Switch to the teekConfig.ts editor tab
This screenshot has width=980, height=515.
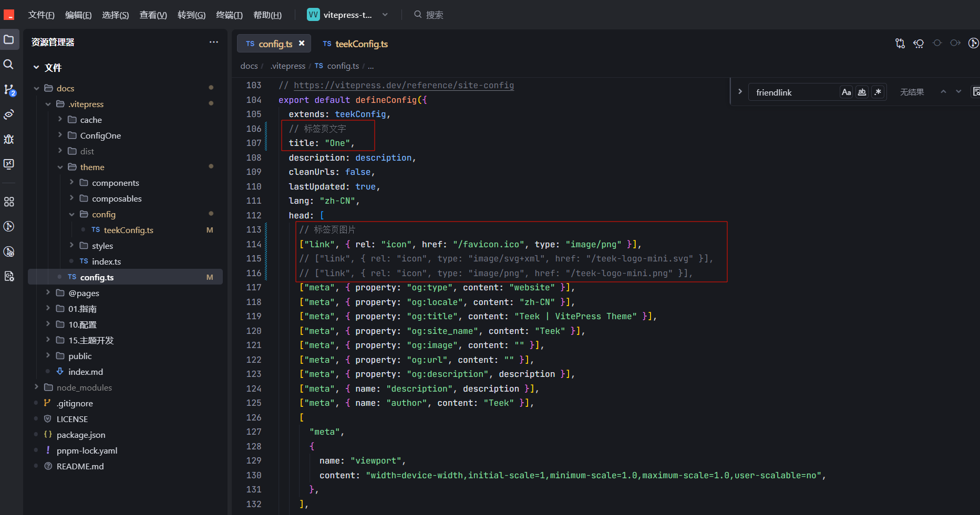click(355, 44)
